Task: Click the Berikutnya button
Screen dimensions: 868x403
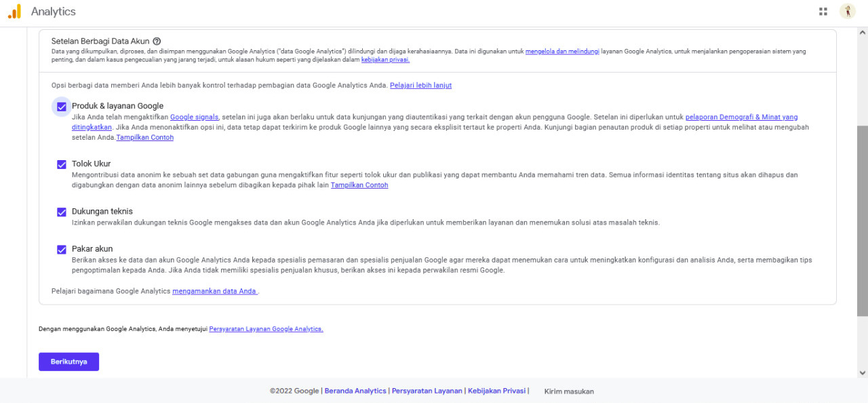Action: (68, 362)
